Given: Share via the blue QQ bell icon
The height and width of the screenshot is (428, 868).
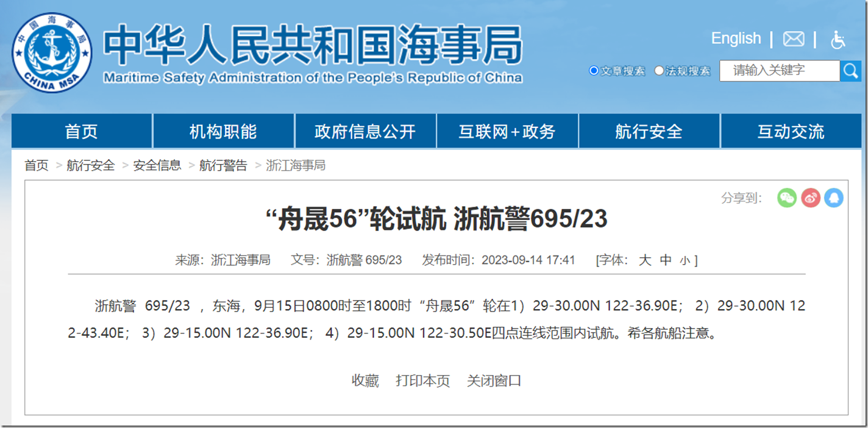Looking at the screenshot, I should click(833, 198).
